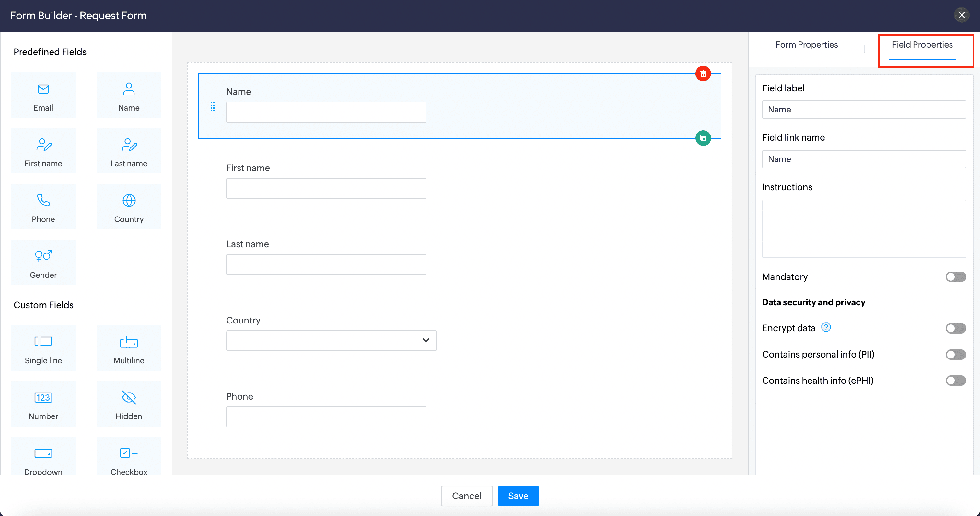Click the Cancel button
The width and height of the screenshot is (980, 516).
[x=466, y=496]
